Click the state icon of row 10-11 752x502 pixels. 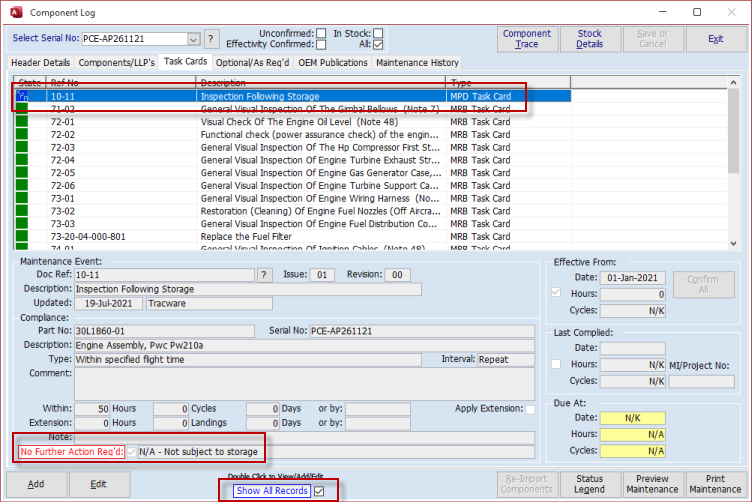[21, 97]
